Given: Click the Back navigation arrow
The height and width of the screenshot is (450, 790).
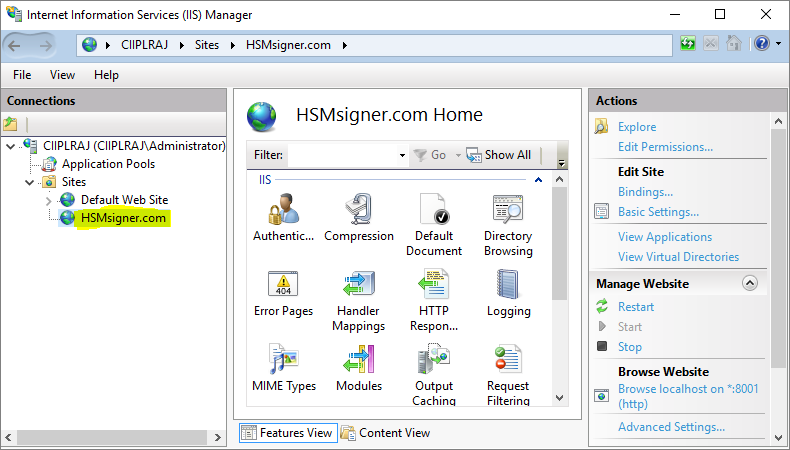Looking at the screenshot, I should click(x=15, y=46).
